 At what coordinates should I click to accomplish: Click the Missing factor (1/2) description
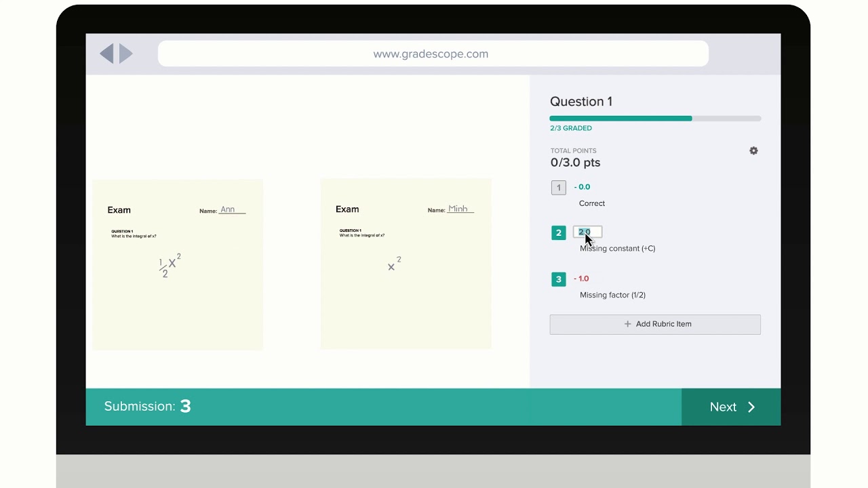[x=612, y=295]
